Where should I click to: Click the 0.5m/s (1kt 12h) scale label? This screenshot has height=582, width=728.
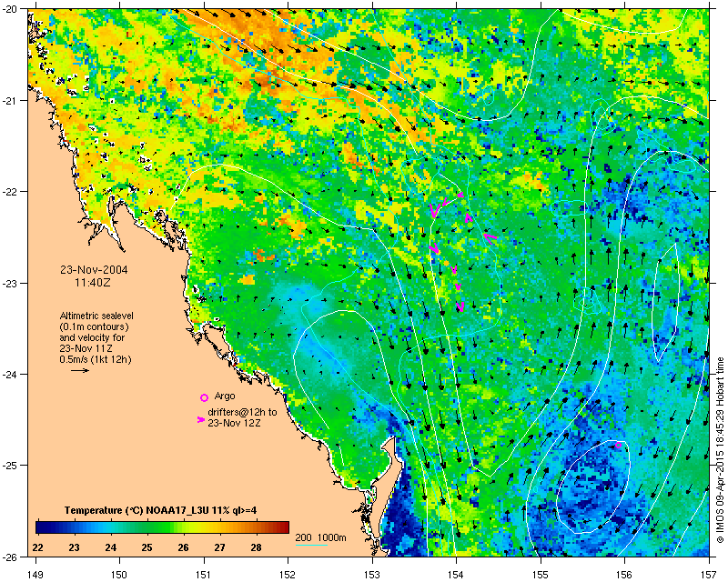(96, 359)
